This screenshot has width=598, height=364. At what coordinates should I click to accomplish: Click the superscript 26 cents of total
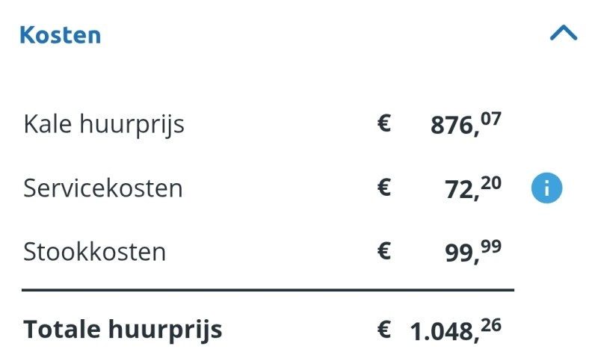pyautogui.click(x=491, y=325)
